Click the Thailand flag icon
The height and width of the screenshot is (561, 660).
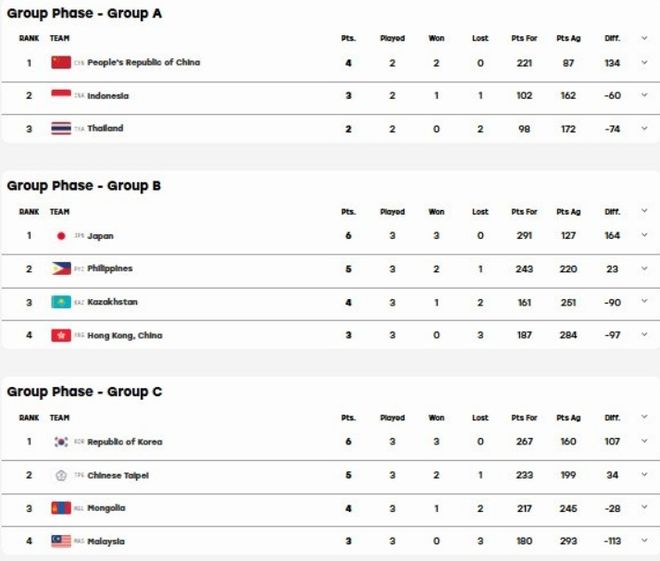[61, 128]
